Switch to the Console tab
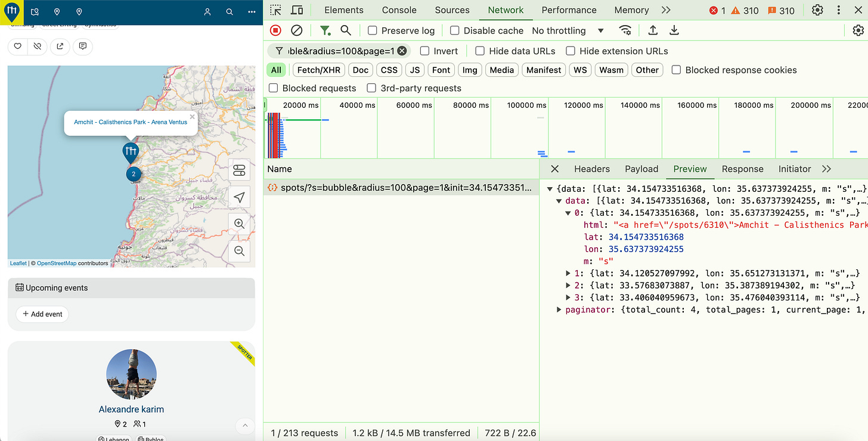The width and height of the screenshot is (868, 441). click(399, 10)
